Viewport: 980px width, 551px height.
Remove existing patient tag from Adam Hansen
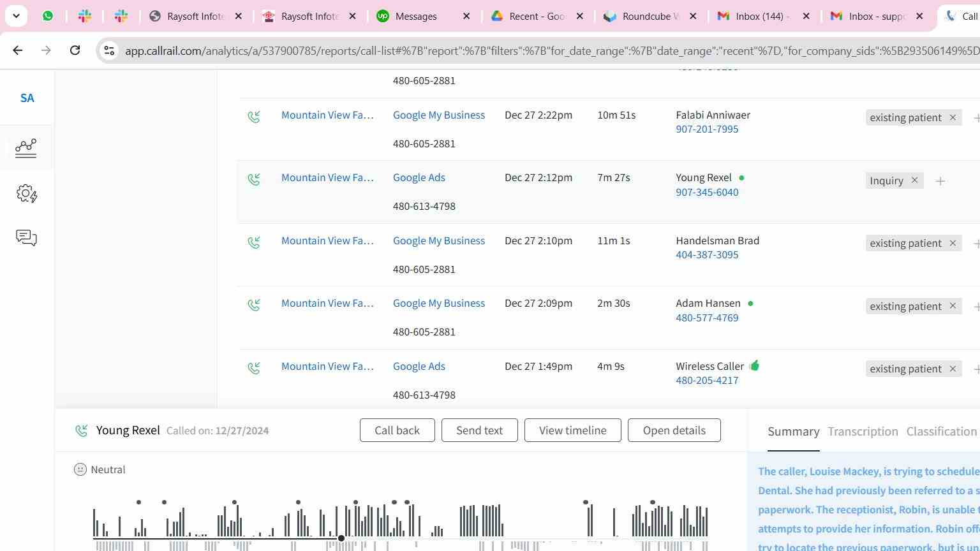point(953,306)
